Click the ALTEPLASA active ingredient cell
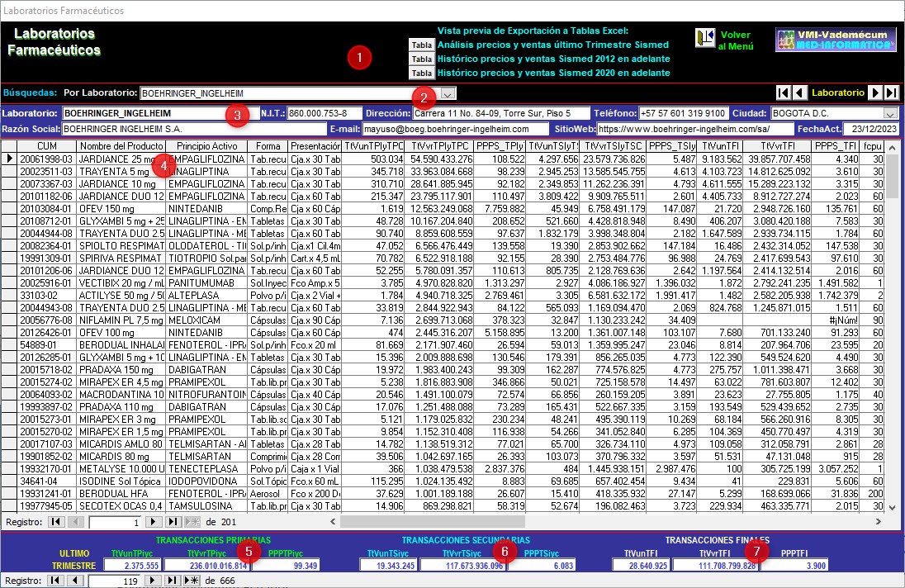Image resolution: width=905 pixels, height=588 pixels. click(x=206, y=296)
